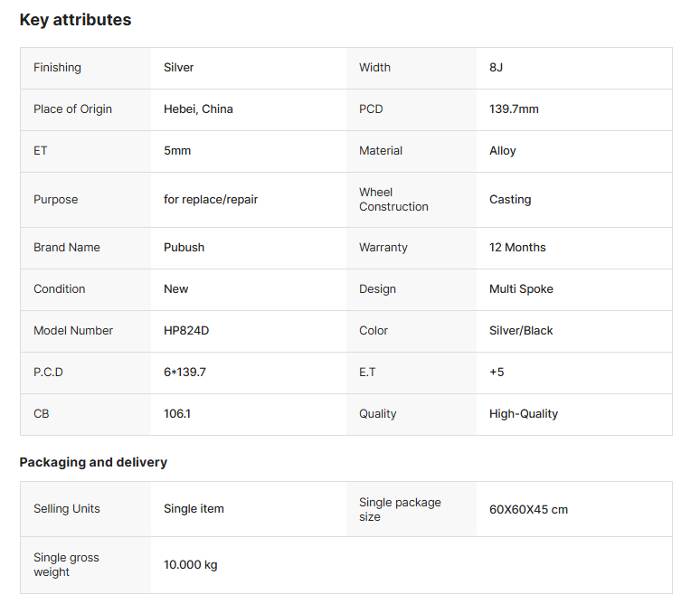Click the 106.1 CB value
The width and height of the screenshot is (700, 604).
pos(177,414)
